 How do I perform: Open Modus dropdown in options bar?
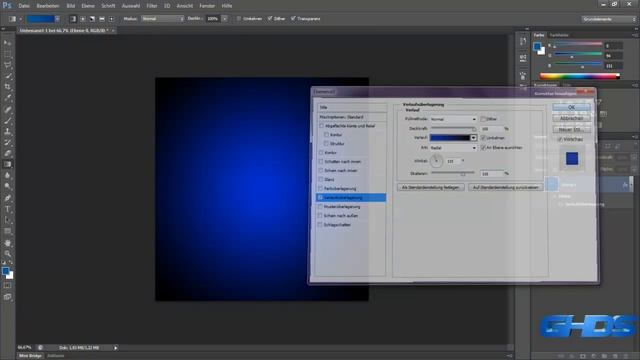(162, 19)
